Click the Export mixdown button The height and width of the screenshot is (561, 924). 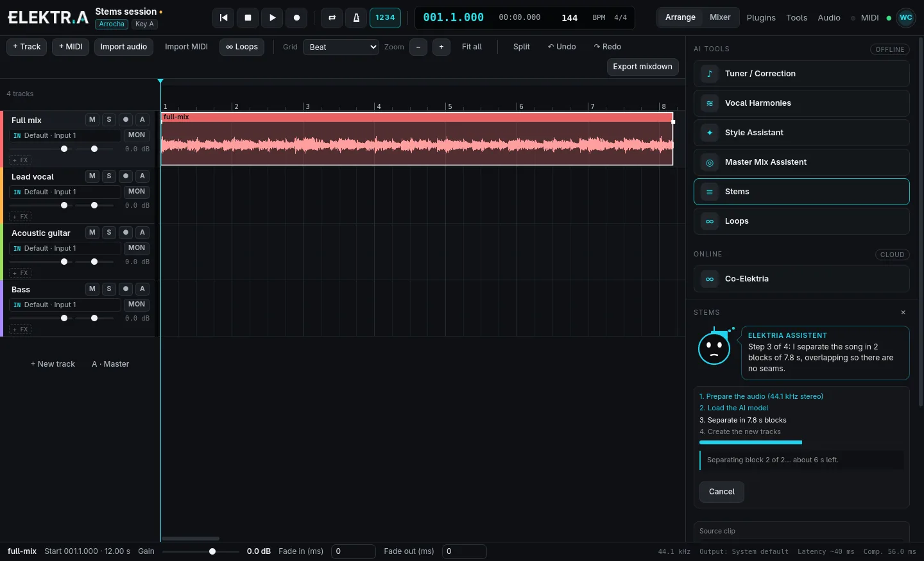[x=642, y=67]
